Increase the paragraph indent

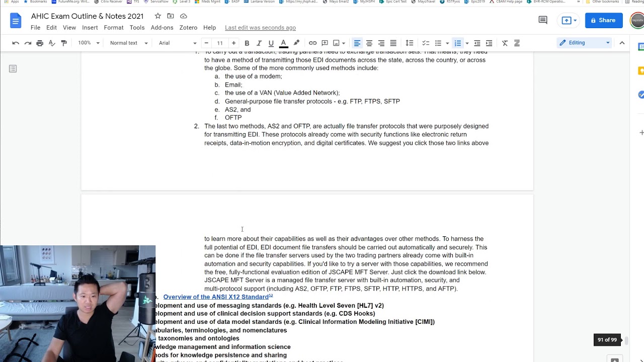click(x=489, y=43)
